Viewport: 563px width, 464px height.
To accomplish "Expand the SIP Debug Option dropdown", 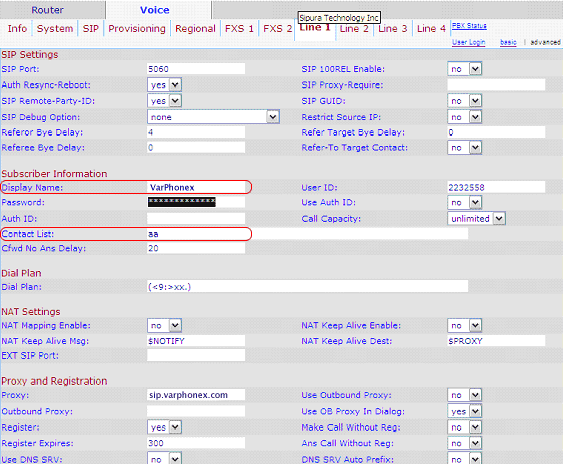I will [x=213, y=117].
